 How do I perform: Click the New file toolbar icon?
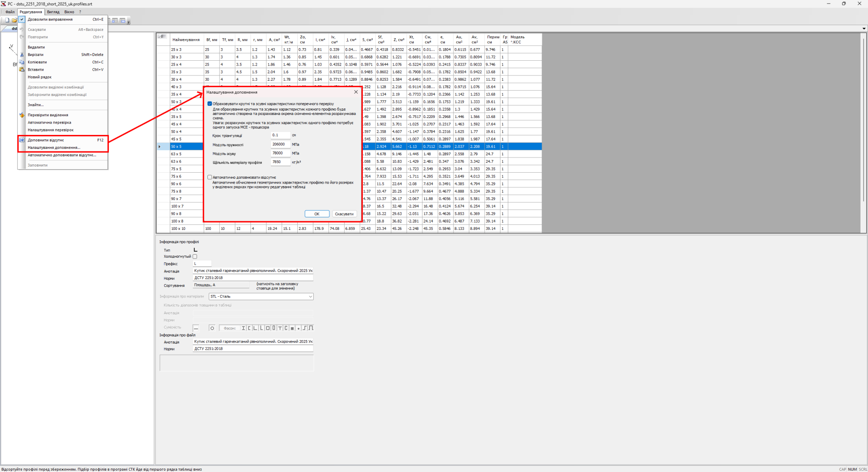(7, 20)
